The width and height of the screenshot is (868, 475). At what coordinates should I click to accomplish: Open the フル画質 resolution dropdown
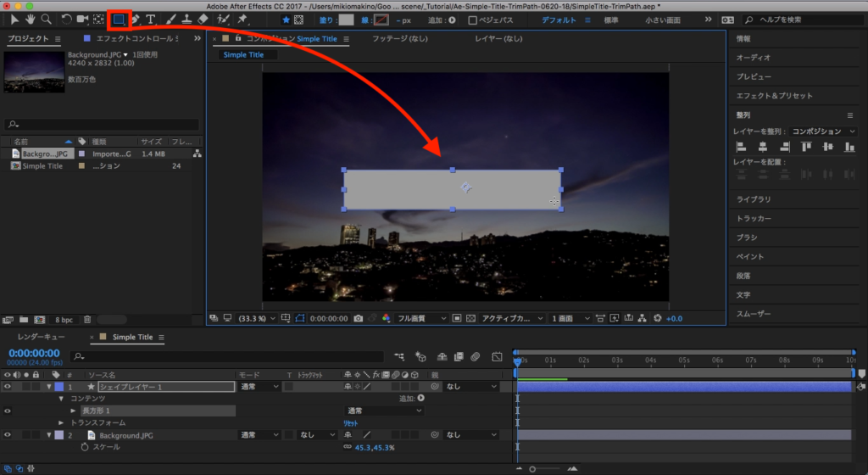tap(421, 318)
